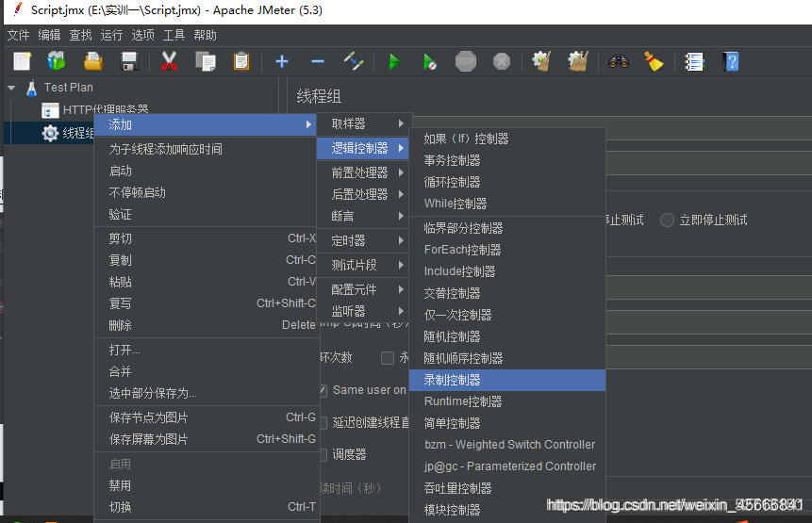
Task: Toggle Same user on each iteration checkbox
Action: point(323,390)
